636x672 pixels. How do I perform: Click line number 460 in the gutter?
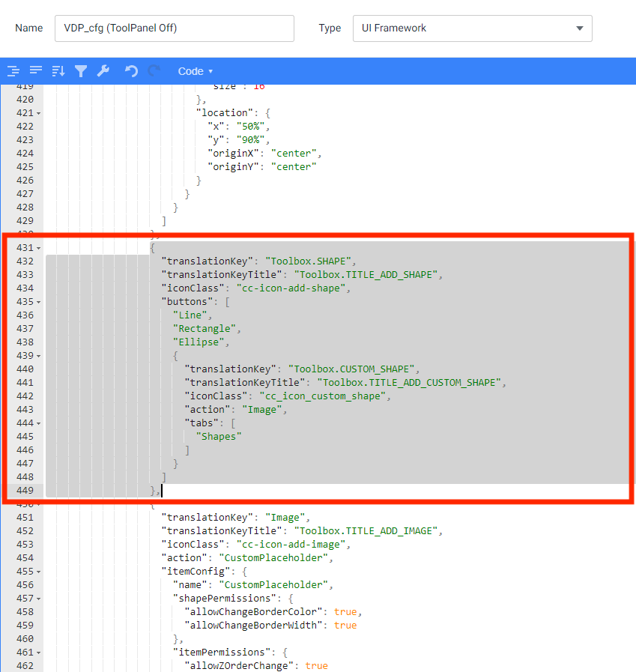(25, 639)
